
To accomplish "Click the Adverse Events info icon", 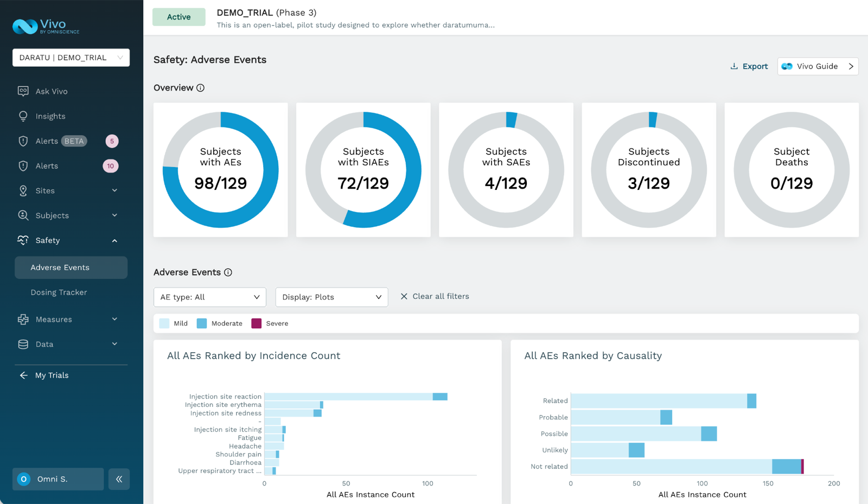I will (228, 272).
